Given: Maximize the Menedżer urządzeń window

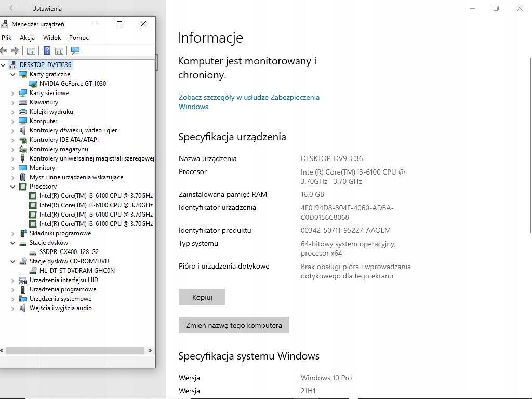Looking at the screenshot, I should [x=119, y=24].
